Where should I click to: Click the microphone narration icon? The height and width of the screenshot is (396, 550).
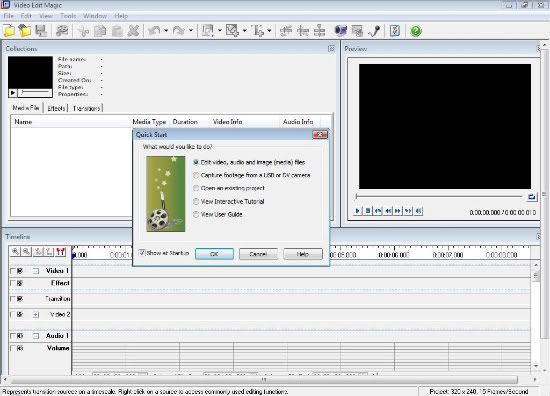point(374,31)
